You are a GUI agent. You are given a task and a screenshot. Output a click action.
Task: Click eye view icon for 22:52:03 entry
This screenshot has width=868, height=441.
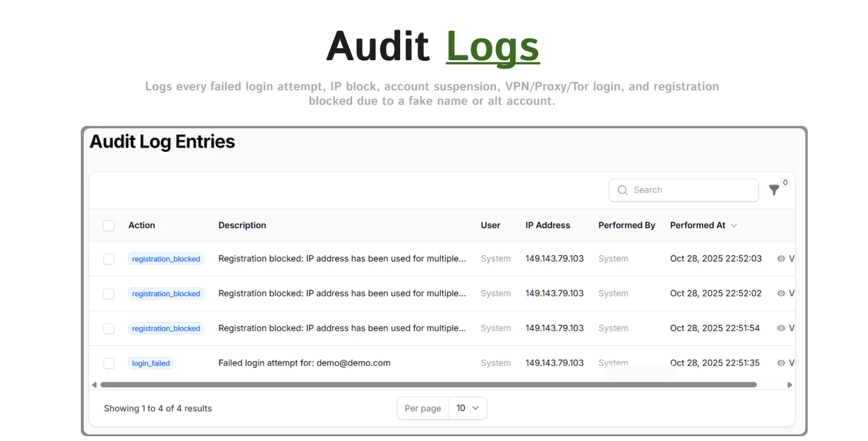click(x=781, y=258)
